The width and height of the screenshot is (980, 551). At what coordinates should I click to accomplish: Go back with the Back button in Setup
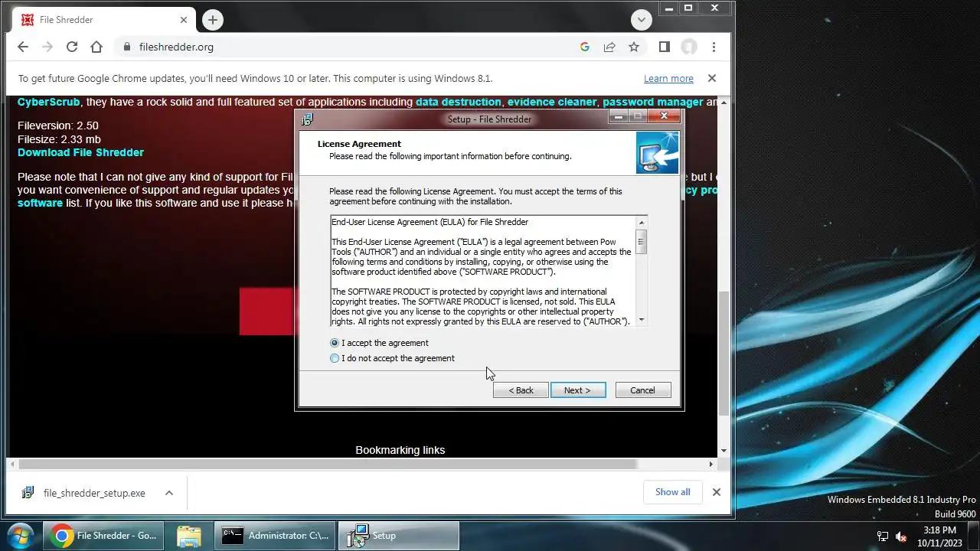pos(521,390)
